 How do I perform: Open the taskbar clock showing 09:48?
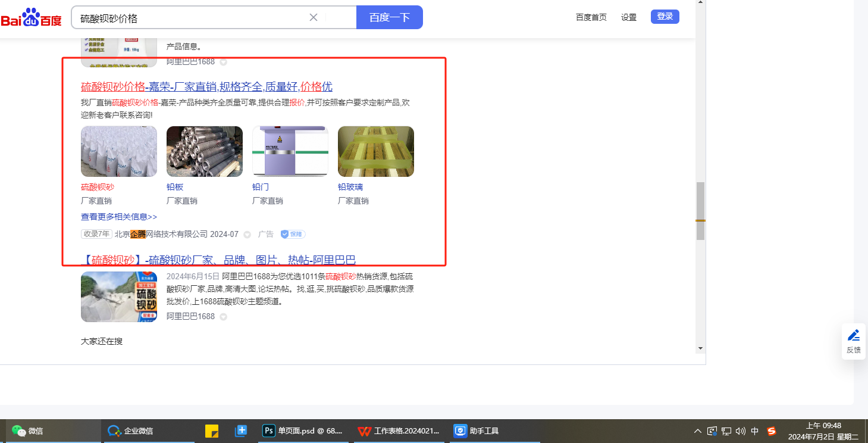pos(823,431)
